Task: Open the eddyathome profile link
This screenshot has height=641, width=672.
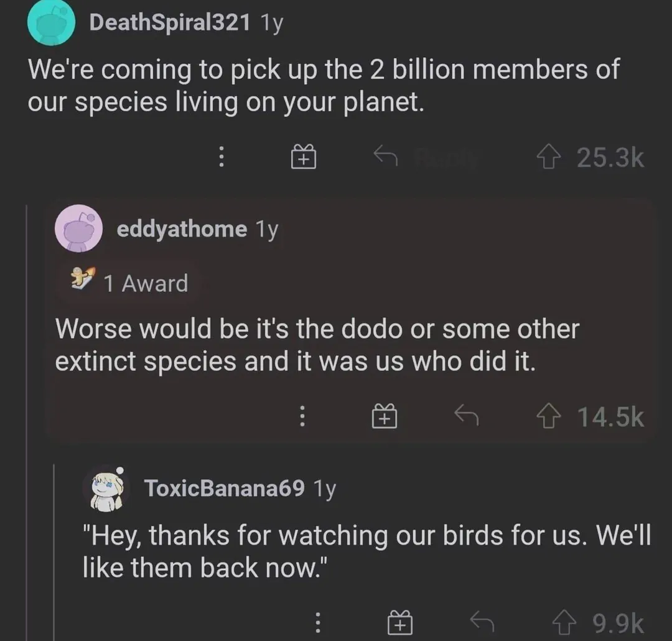Action: 182,229
